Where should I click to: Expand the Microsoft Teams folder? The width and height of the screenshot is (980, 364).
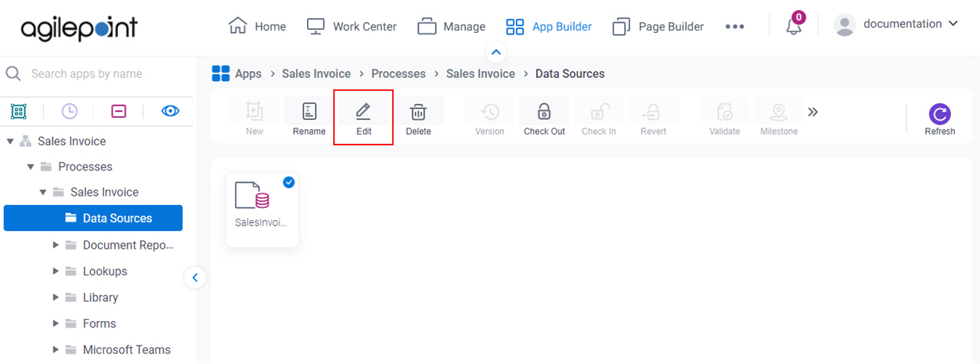click(x=56, y=349)
